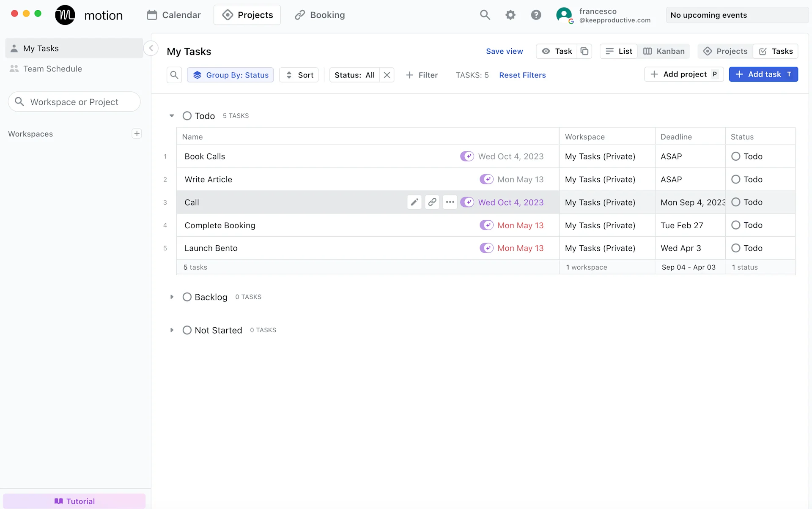Image resolution: width=812 pixels, height=509 pixels.
Task: Click inside the Workspace or Project search field
Action: tap(74, 101)
